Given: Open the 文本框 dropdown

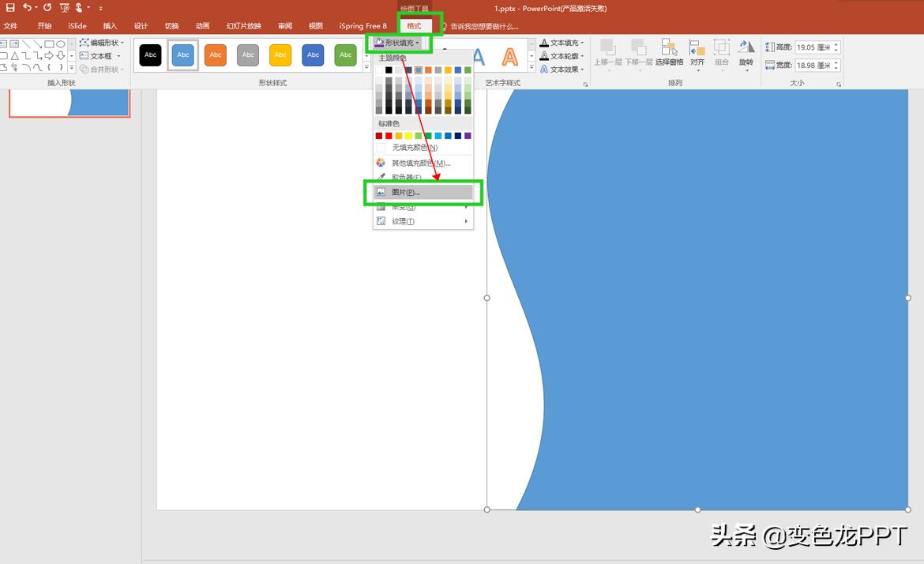Looking at the screenshot, I should [x=101, y=56].
